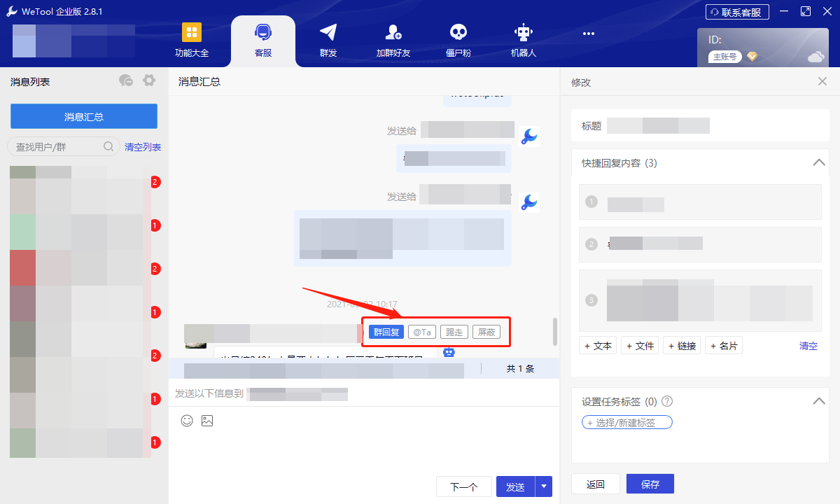Switch to the 群发 tab
840x504 pixels.
(x=328, y=41)
